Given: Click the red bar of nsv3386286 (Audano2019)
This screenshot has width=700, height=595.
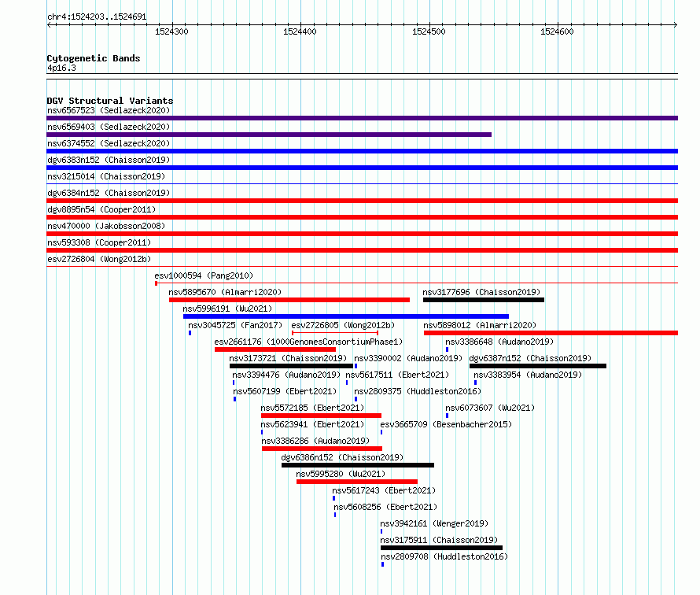Looking at the screenshot, I should pos(322,449).
